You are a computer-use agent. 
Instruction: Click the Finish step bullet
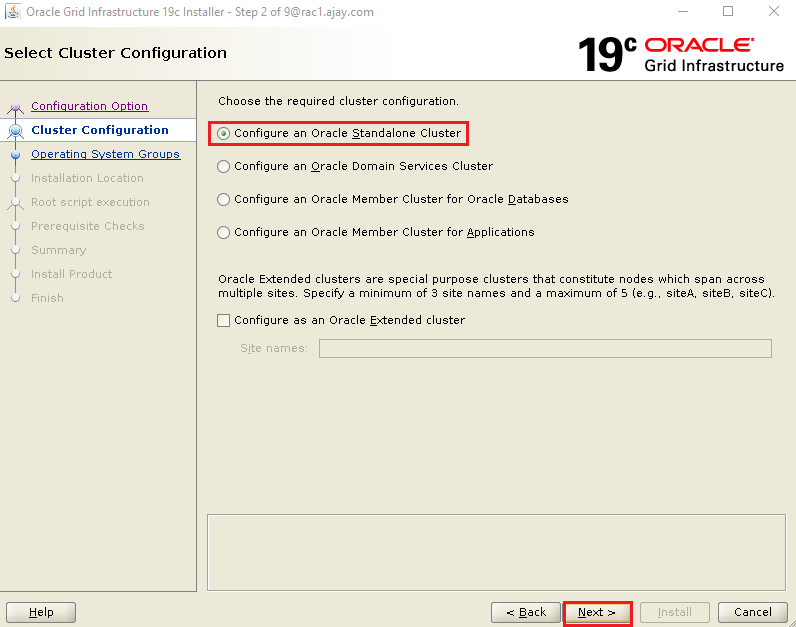[x=16, y=298]
